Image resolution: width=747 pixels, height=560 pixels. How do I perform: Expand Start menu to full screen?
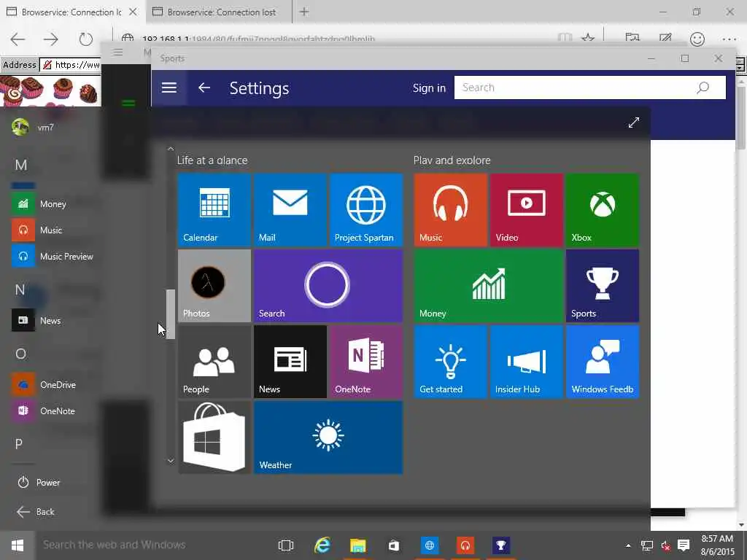pyautogui.click(x=634, y=122)
